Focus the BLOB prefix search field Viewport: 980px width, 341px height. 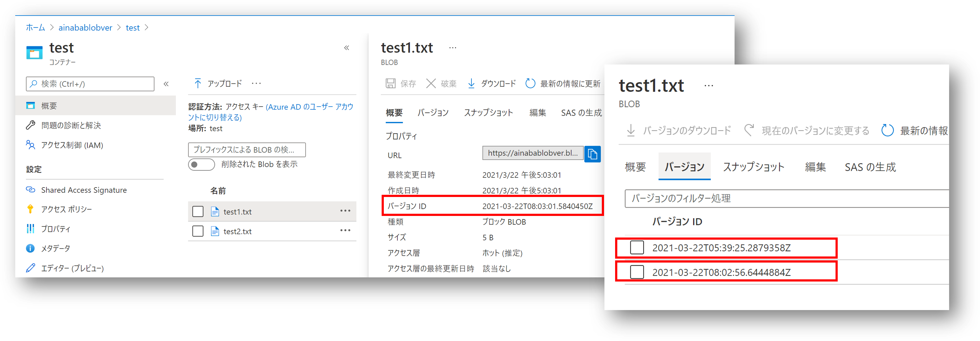[247, 150]
